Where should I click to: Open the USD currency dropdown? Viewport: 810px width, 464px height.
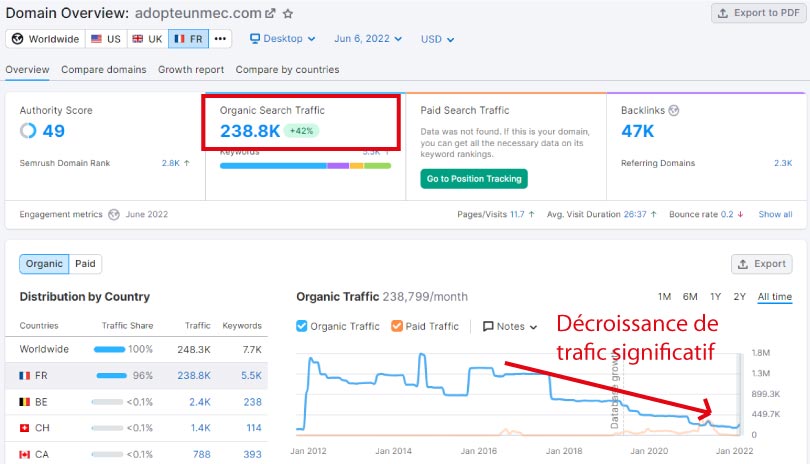pyautogui.click(x=437, y=39)
